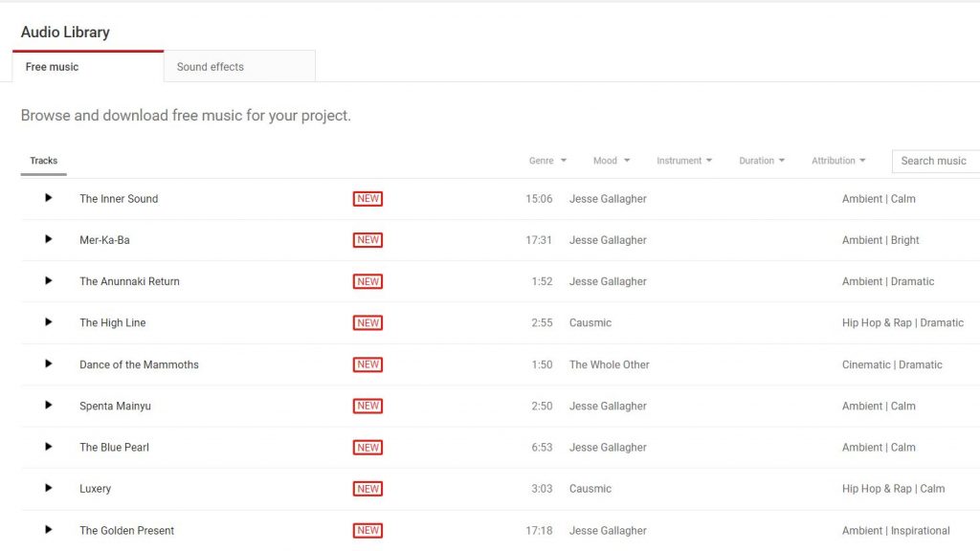Open the Attribution filter dropdown

(838, 161)
